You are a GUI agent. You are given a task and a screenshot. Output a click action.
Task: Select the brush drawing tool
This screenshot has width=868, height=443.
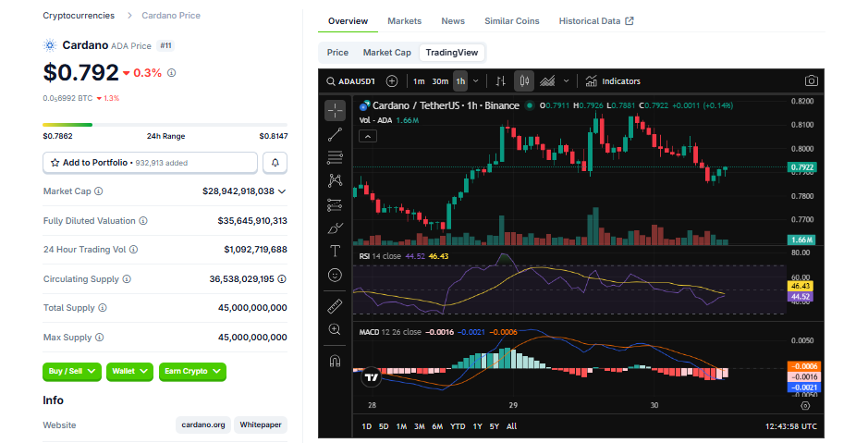coord(335,228)
